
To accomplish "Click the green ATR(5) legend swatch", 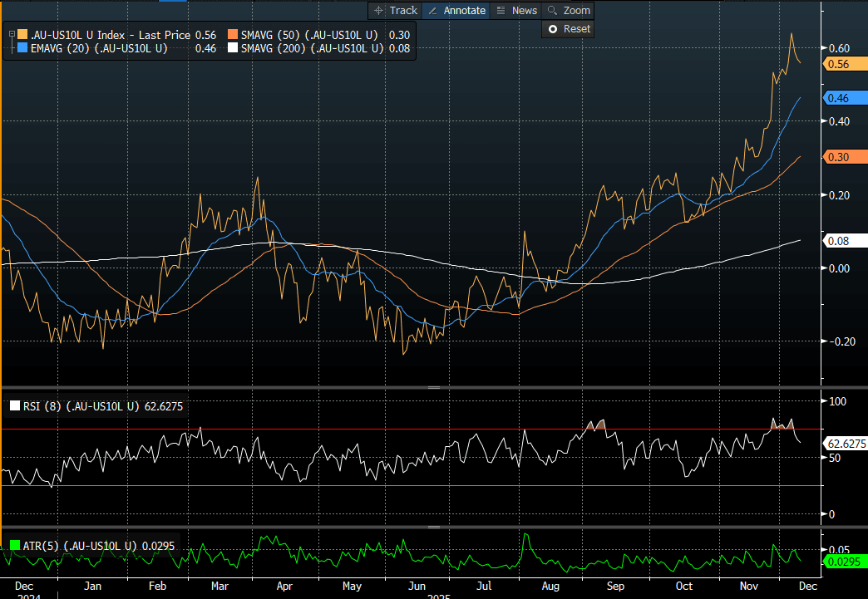I will (x=15, y=546).
